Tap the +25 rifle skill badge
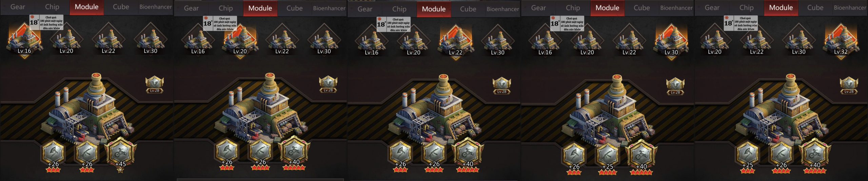 [x=607, y=156]
